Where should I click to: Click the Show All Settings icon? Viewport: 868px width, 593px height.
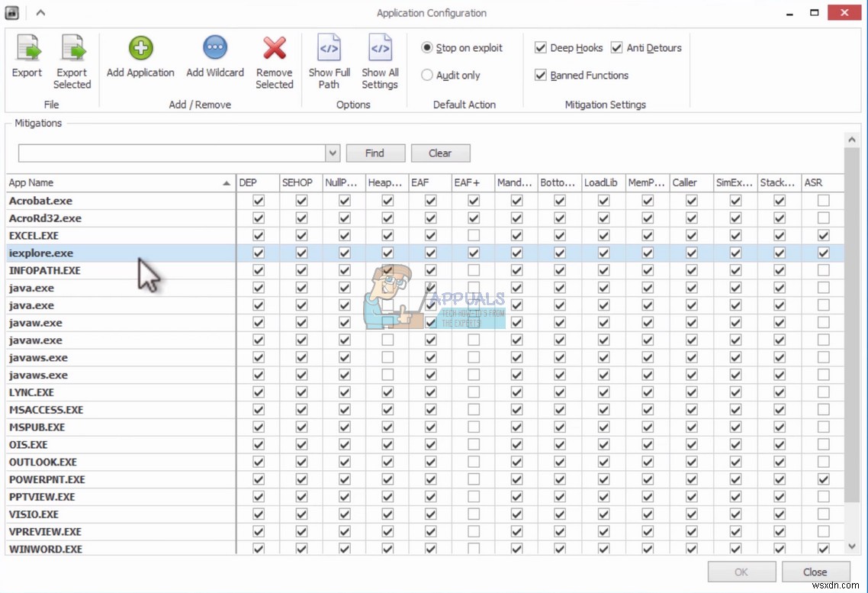click(x=379, y=49)
